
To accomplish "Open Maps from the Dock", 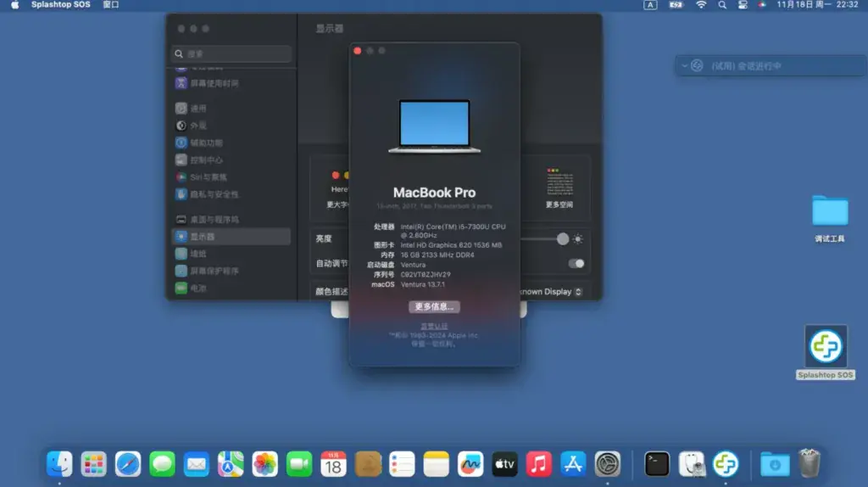I will tap(231, 464).
